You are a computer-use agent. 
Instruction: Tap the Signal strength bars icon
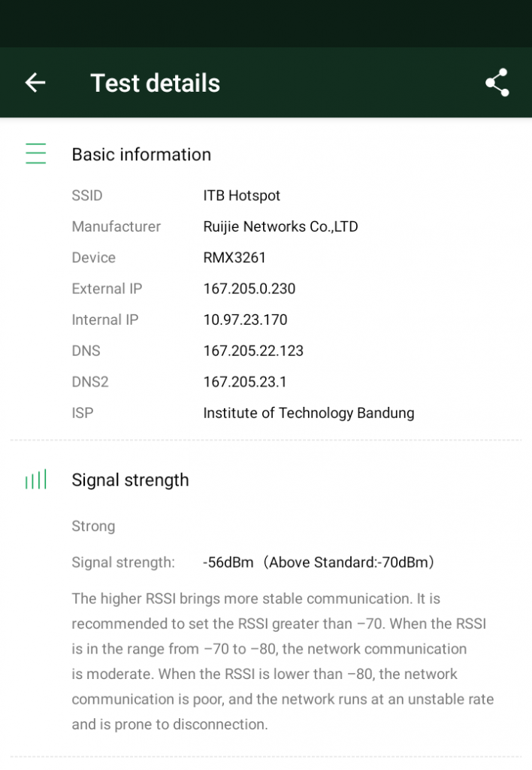(x=36, y=479)
